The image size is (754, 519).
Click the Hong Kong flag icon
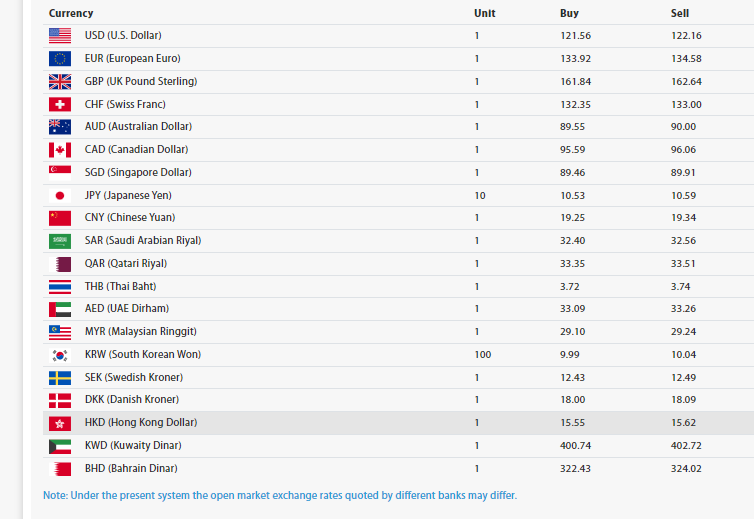tap(60, 423)
